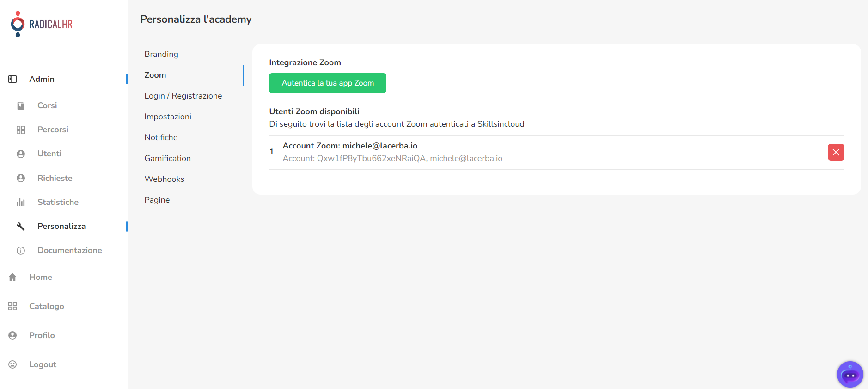
Task: Open the Impostazioni tab
Action: [168, 117]
